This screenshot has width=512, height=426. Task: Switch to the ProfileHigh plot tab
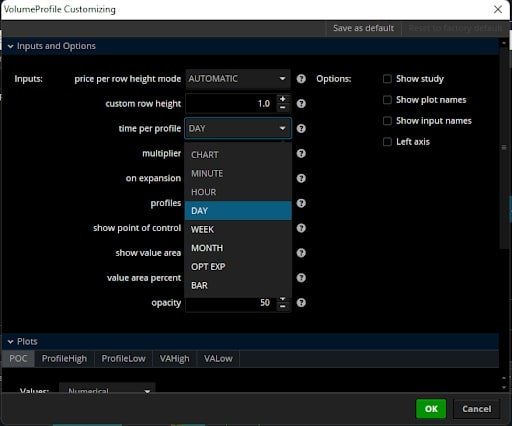coord(64,359)
